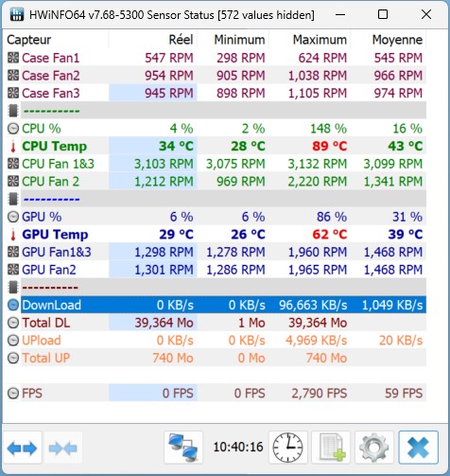Viewport: 450px width, 476px height.
Task: Close sensors with the blue X button
Action: [418, 448]
